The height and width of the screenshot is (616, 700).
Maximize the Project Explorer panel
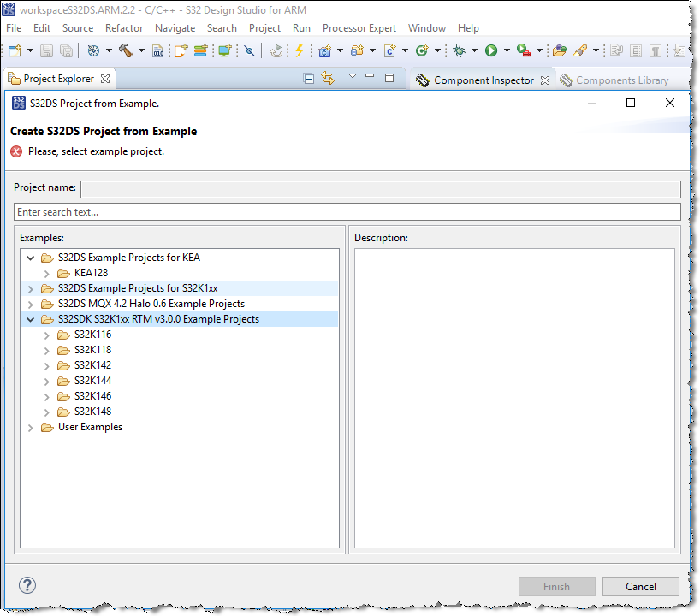point(389,78)
